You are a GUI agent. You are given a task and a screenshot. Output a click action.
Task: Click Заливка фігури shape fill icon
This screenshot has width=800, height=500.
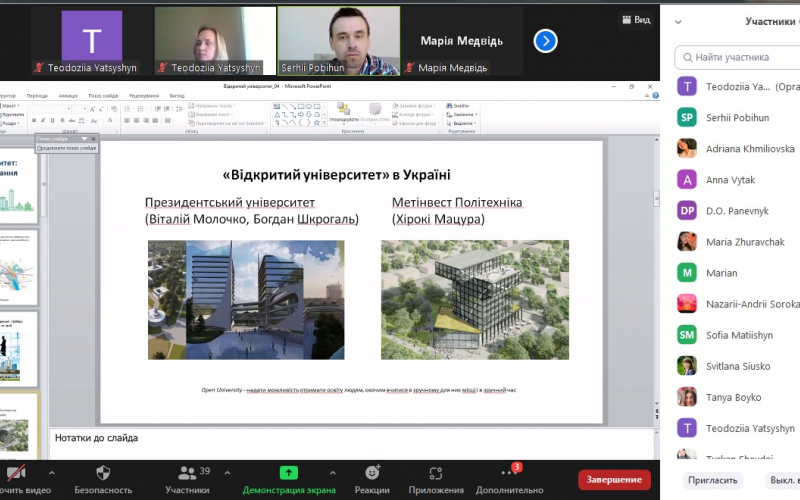coord(396,106)
